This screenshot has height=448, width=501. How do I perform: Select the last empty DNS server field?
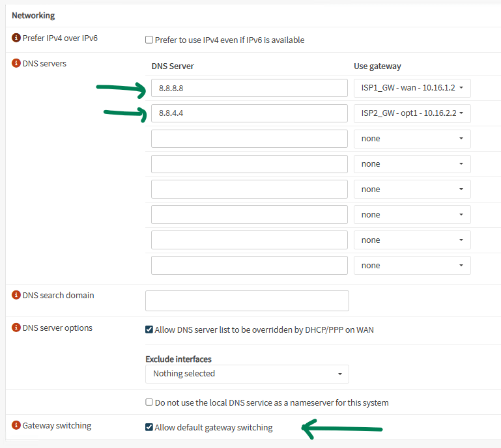250,266
